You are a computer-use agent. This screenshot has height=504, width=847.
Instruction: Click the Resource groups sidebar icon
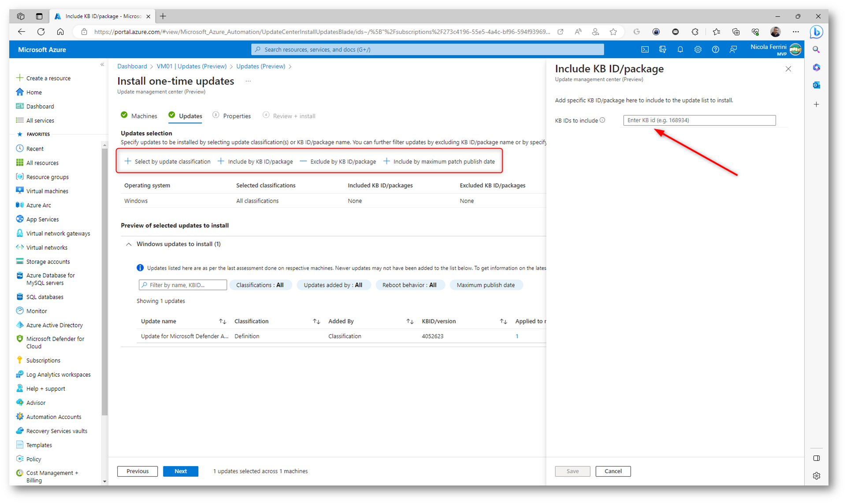(x=19, y=177)
